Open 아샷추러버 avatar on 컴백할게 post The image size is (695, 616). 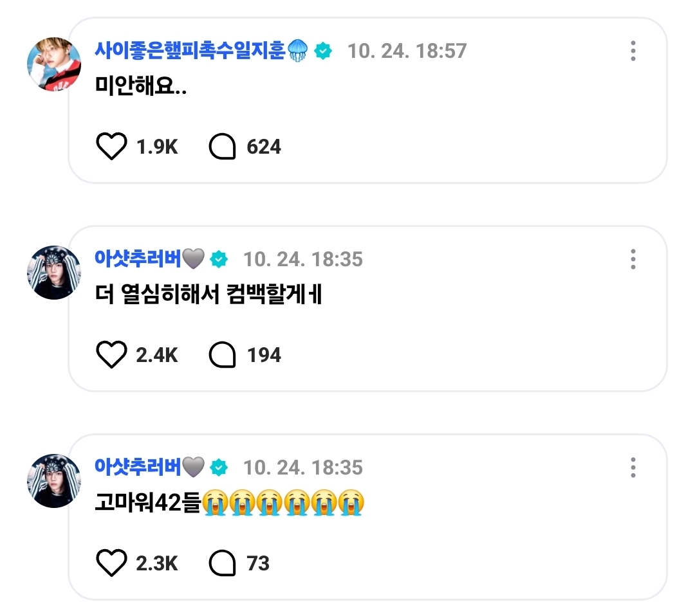[x=54, y=273]
